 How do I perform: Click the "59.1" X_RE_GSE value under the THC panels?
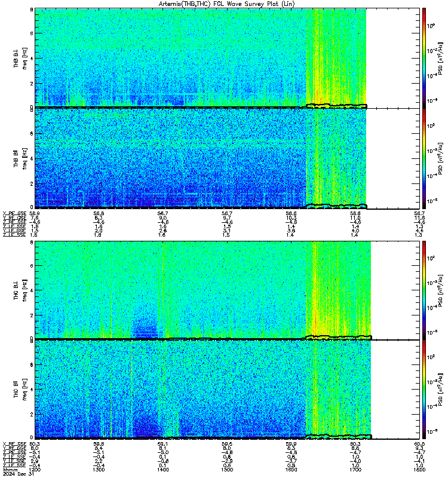(162, 444)
